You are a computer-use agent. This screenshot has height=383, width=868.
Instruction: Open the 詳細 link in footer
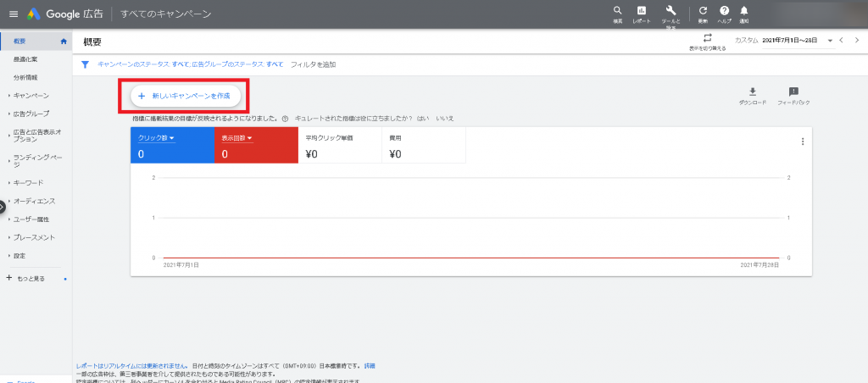point(370,366)
